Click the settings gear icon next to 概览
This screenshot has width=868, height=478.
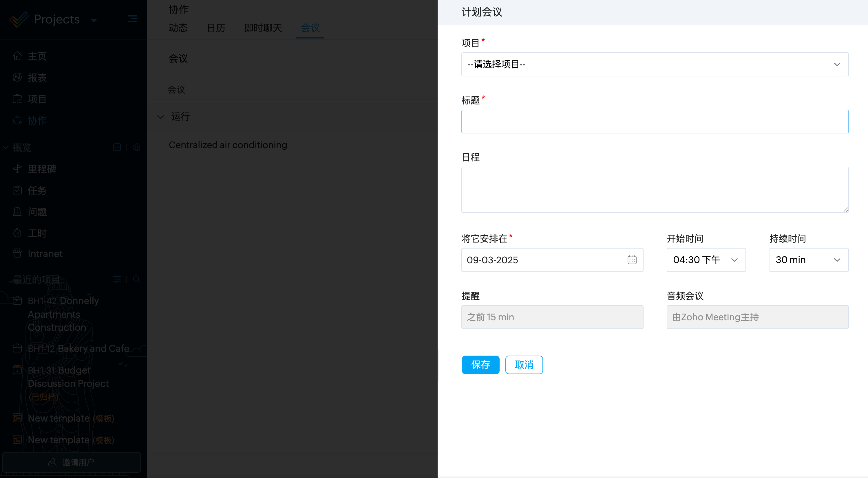pos(136,148)
